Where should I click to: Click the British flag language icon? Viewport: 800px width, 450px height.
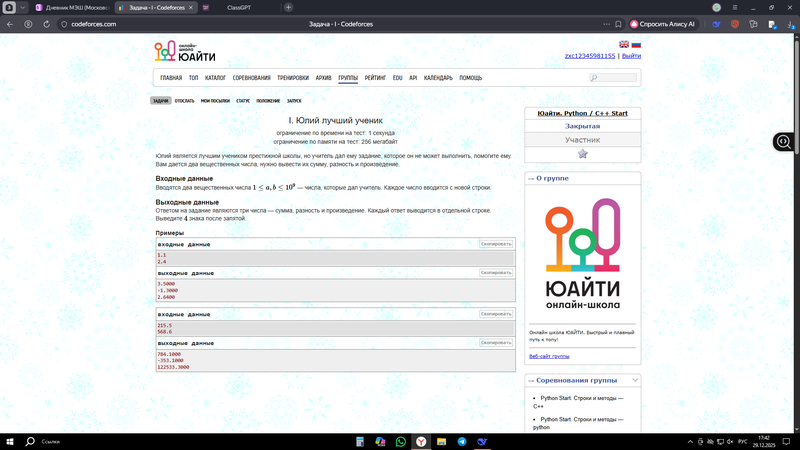point(624,44)
